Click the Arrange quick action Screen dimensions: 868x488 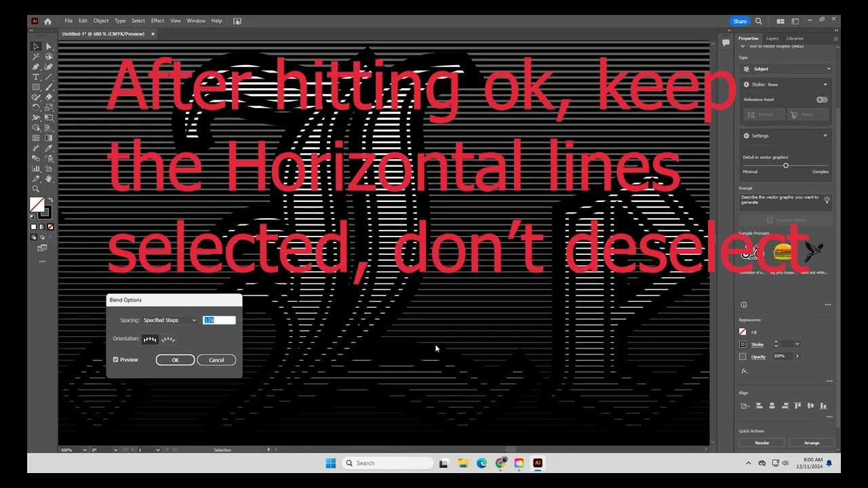(812, 443)
